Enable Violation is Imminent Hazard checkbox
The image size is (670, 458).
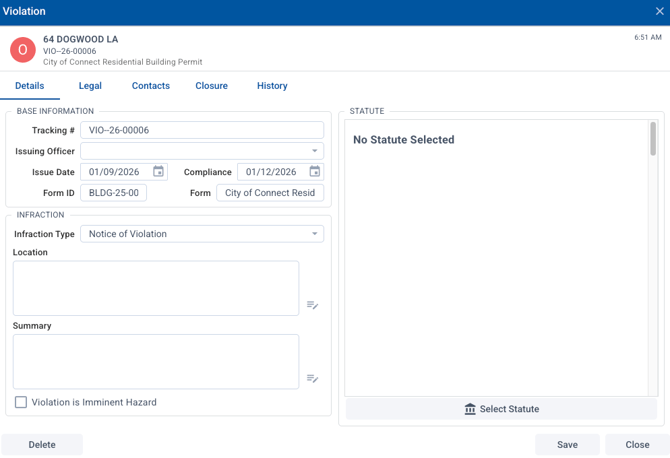click(21, 402)
